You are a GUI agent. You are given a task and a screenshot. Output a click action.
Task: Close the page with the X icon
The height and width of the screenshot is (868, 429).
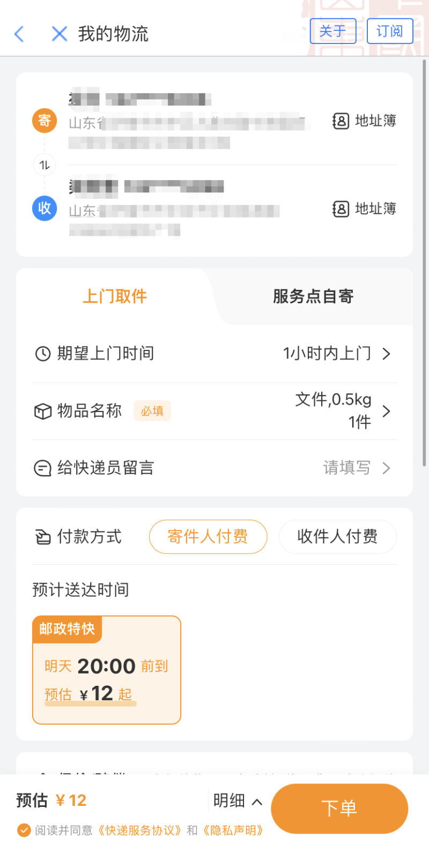pos(59,34)
